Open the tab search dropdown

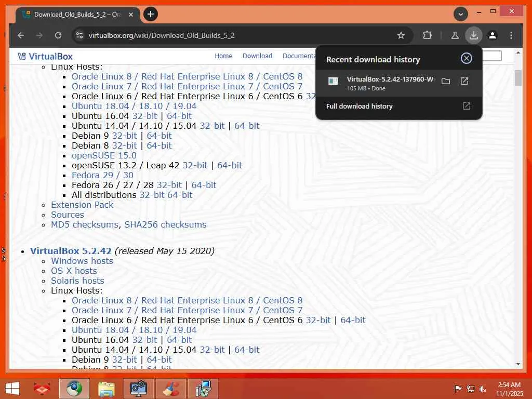(x=461, y=14)
